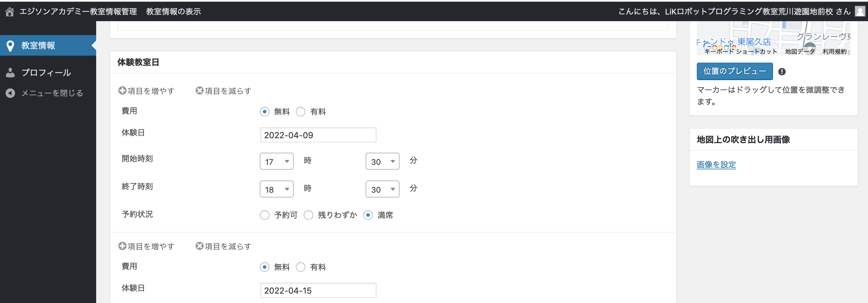The height and width of the screenshot is (303, 868).
Task: Choose 予約可 reservation status
Action: (265, 215)
